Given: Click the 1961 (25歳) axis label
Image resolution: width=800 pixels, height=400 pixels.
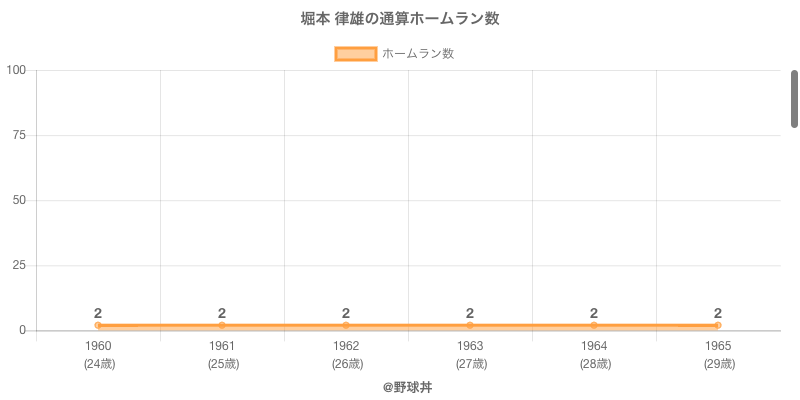Looking at the screenshot, I should click(222, 355).
